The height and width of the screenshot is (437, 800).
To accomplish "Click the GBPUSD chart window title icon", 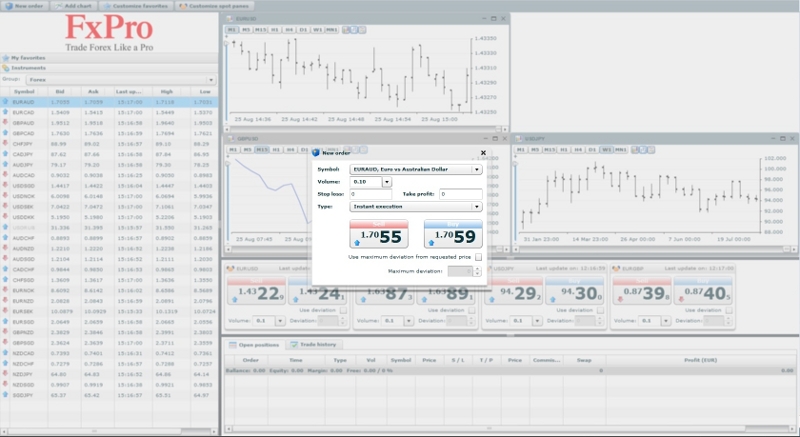I will pyautogui.click(x=231, y=138).
